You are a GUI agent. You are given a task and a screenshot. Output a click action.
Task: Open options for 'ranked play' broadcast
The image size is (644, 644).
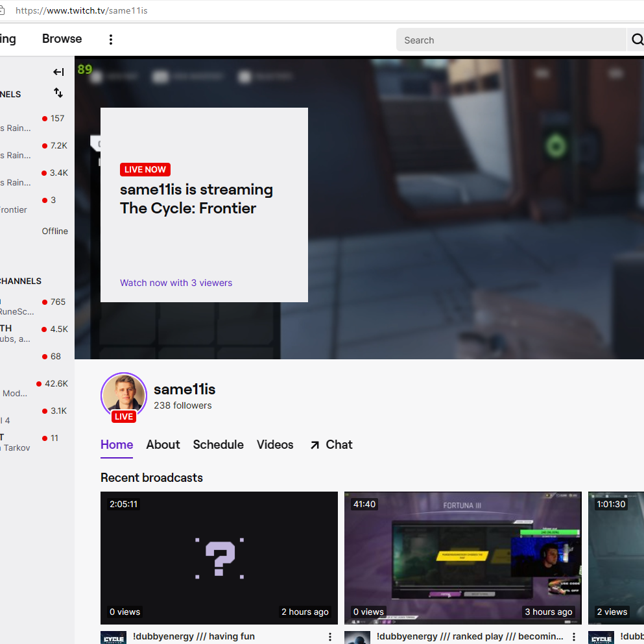(x=573, y=637)
